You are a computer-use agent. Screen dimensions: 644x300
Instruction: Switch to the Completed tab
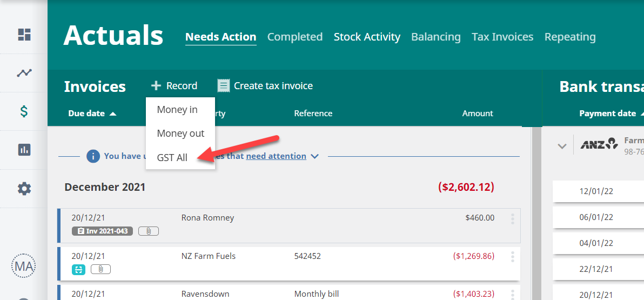(295, 37)
